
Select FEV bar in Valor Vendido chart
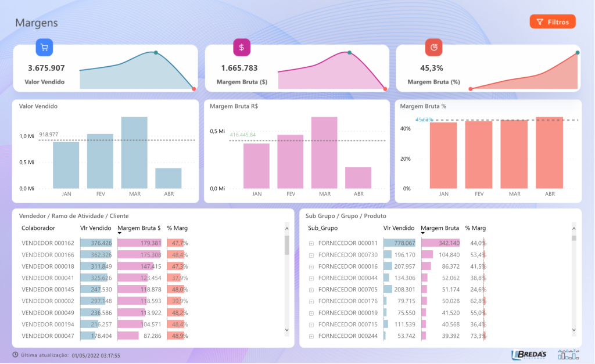click(100, 161)
